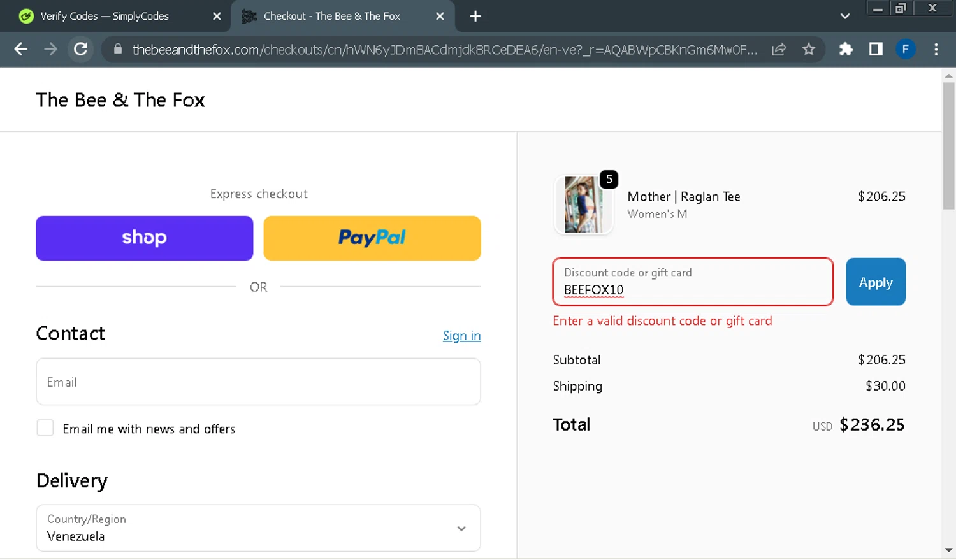Click the Women's M variant text
The image size is (956, 560).
657,214
